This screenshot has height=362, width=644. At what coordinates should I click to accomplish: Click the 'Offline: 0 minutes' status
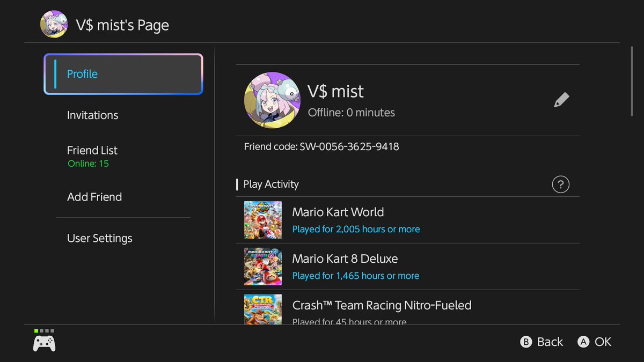click(352, 113)
